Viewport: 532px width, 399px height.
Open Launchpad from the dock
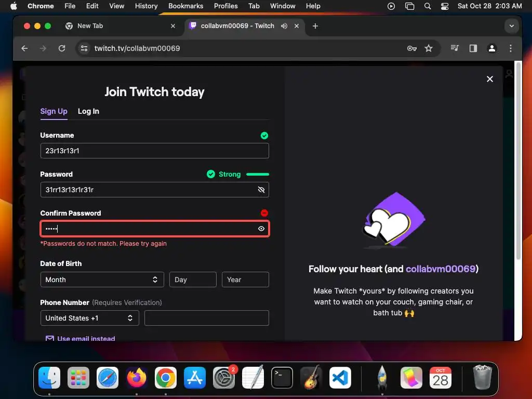[78, 378]
